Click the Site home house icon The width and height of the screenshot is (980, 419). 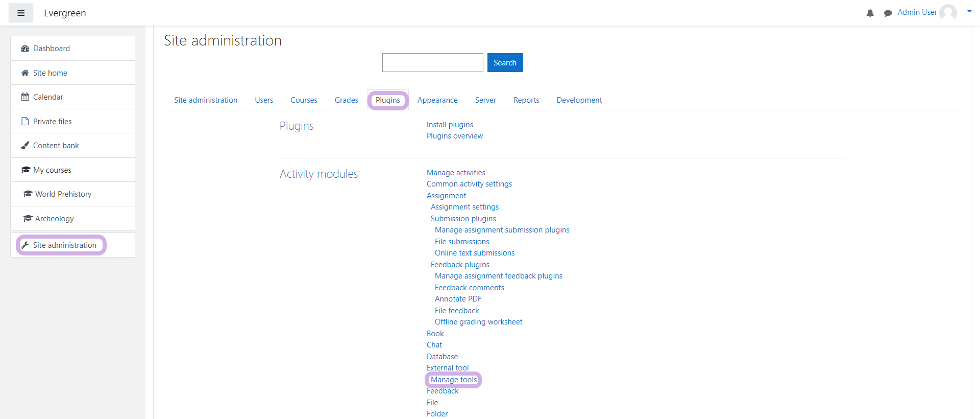[x=25, y=73]
